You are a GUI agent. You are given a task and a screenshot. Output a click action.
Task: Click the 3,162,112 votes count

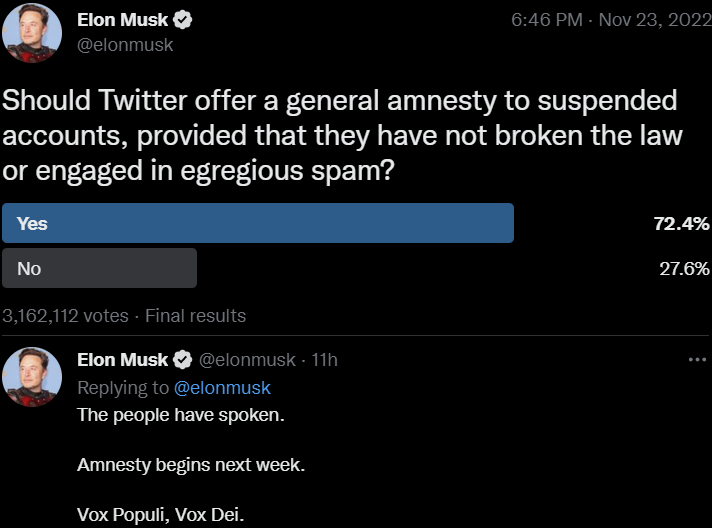(x=66, y=316)
